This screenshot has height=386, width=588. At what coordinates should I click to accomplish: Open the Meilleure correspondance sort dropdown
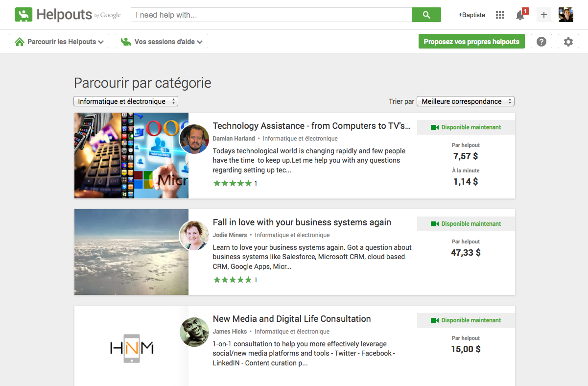tap(466, 101)
